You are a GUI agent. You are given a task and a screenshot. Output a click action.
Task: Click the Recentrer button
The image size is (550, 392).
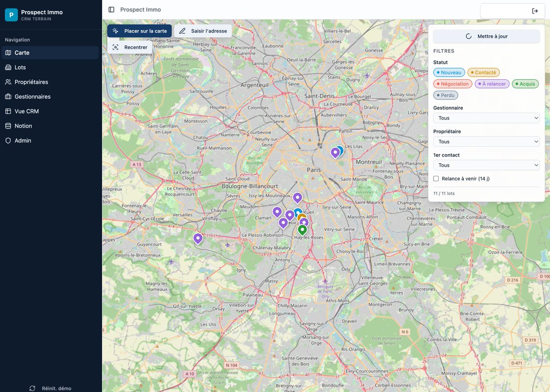(130, 47)
